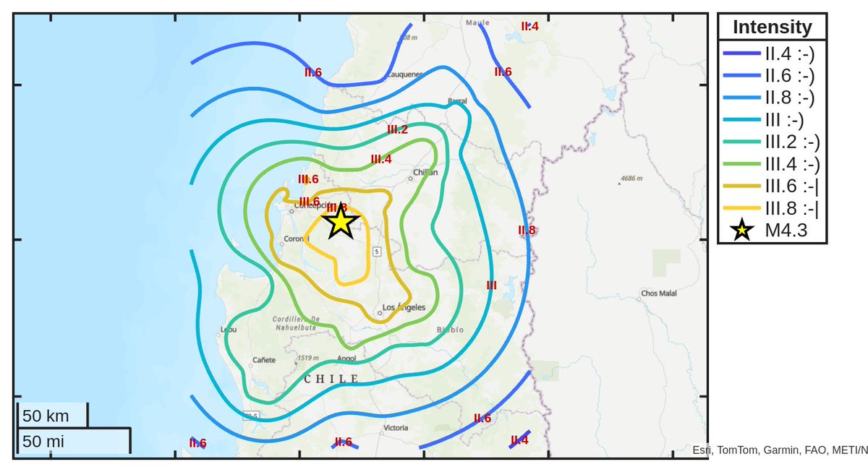Click the yellow epicenter star on the map
Viewport: 868px width, 472px height.
pos(341,222)
